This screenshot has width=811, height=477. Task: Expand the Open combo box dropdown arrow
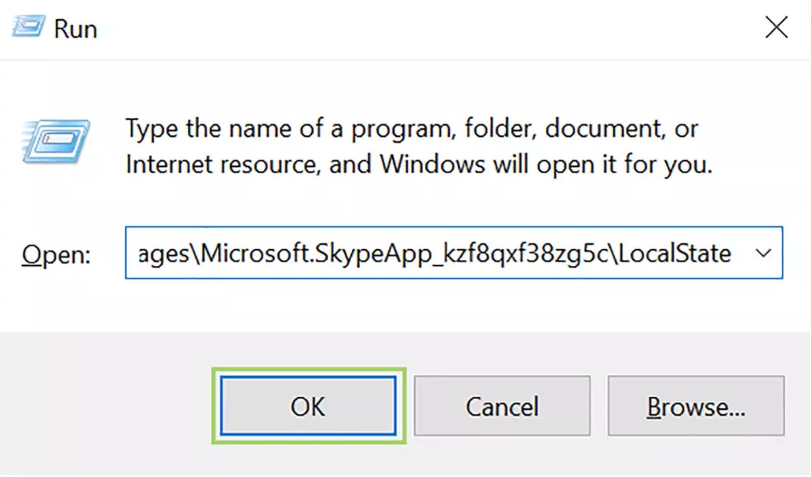click(x=763, y=253)
